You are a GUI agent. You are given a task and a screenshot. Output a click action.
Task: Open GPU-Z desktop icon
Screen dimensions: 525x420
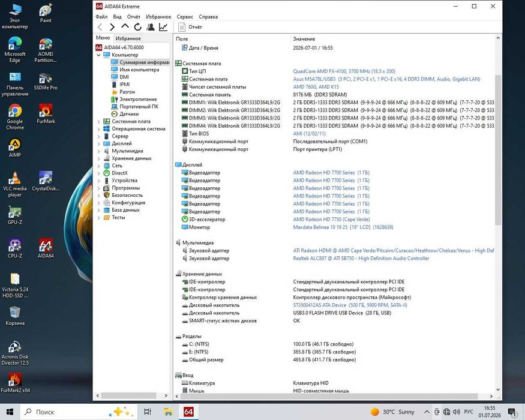coord(15,215)
